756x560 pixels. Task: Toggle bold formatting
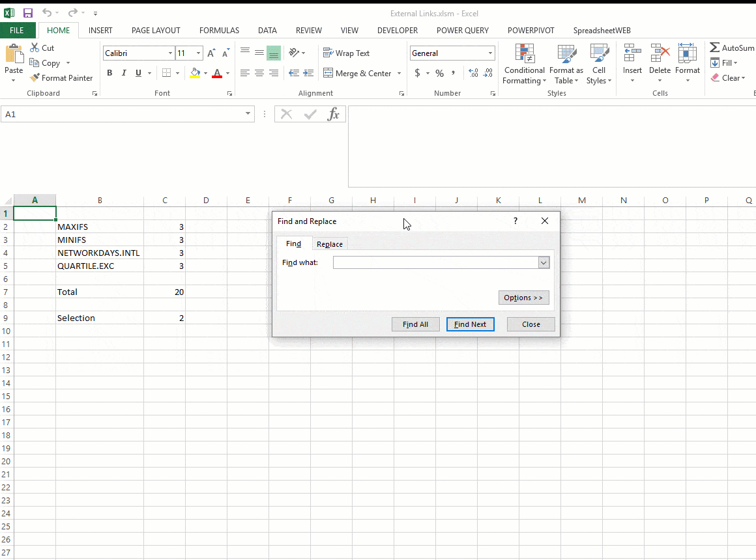pos(109,73)
